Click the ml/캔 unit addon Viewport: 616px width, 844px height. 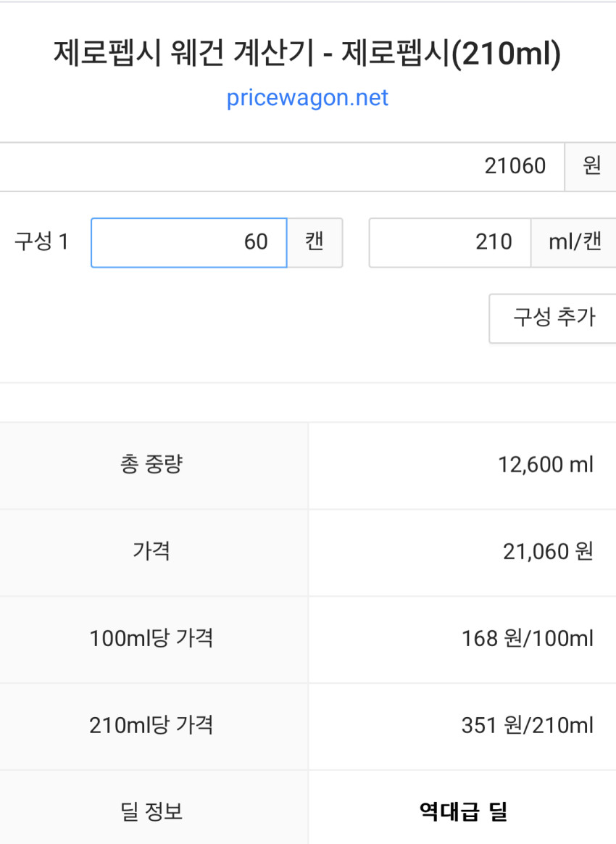click(x=574, y=242)
